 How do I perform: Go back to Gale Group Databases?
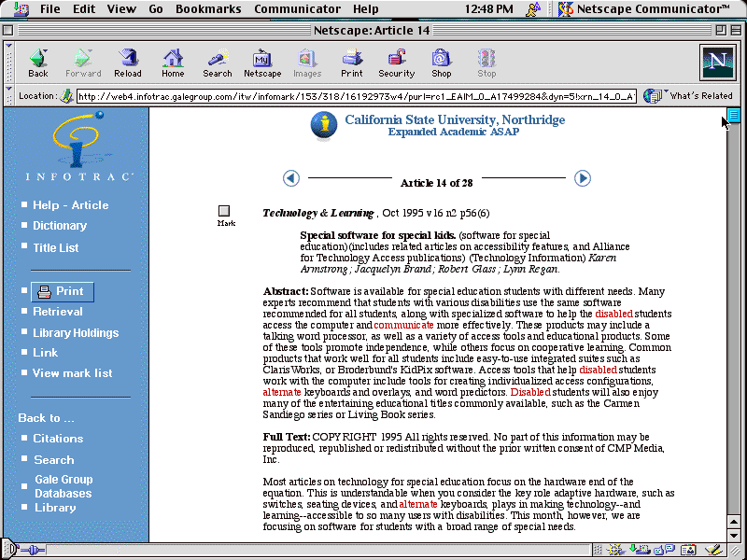click(x=63, y=486)
